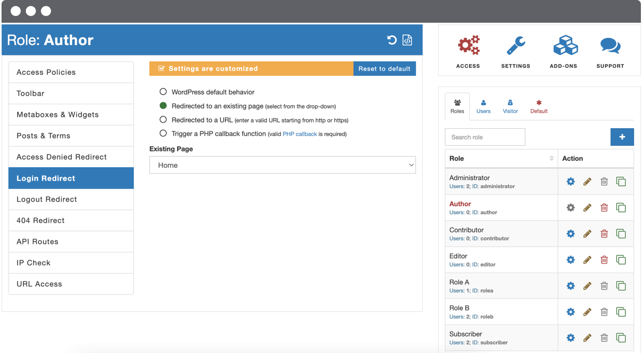Open the code export icon in the header
Image resolution: width=644 pixels, height=353 pixels.
(407, 40)
